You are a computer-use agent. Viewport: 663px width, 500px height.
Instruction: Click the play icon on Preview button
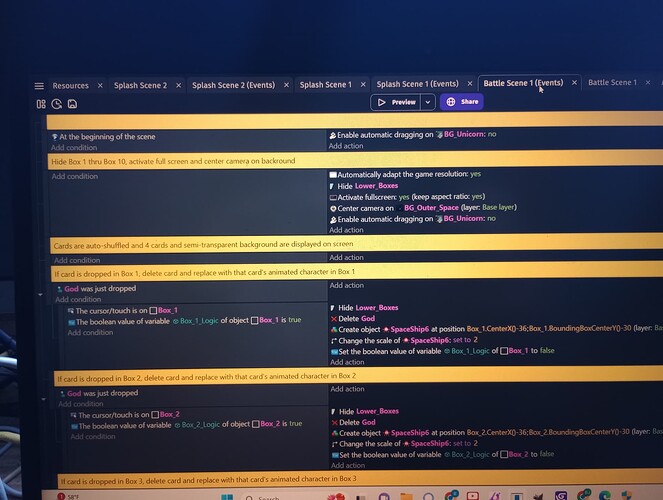point(381,102)
